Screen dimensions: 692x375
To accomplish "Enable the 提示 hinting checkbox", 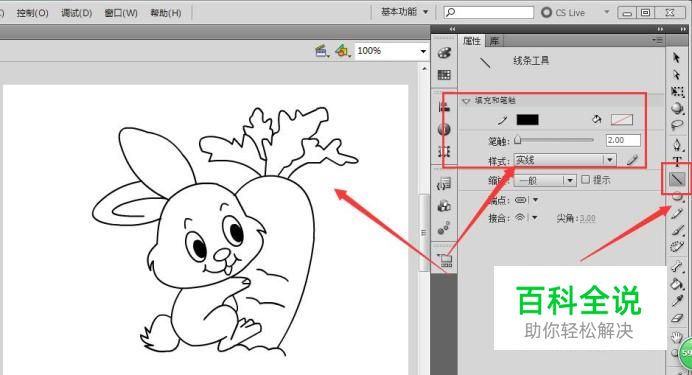I will [586, 179].
